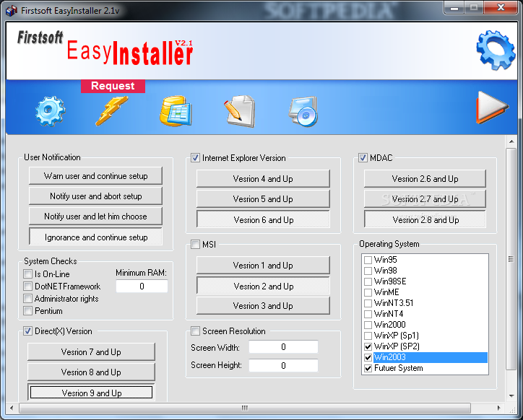Screen dimensions: 523x420
Task: Click the Screen Width input field
Action: click(283, 347)
